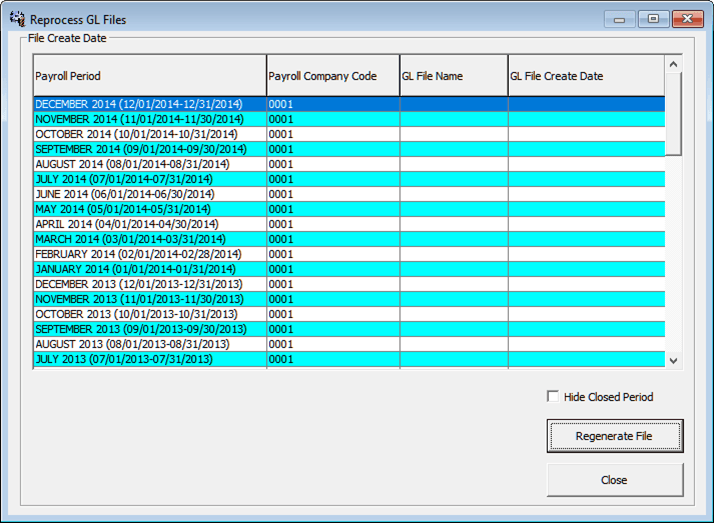The height and width of the screenshot is (523, 714).
Task: Select the DECEMBER 2014 payroll period row
Action: point(349,104)
